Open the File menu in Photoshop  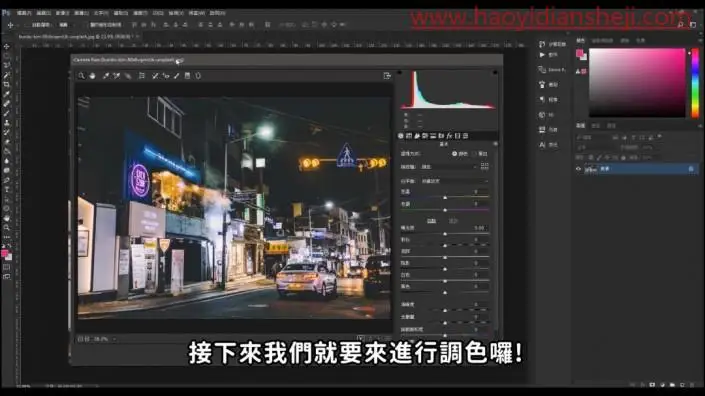tap(24, 13)
